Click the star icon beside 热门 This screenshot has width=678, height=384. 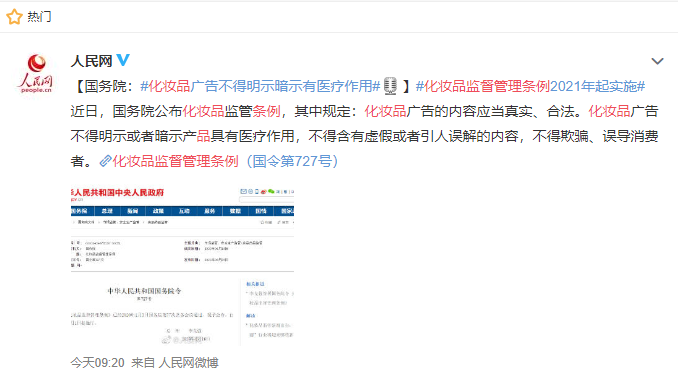coord(14,17)
